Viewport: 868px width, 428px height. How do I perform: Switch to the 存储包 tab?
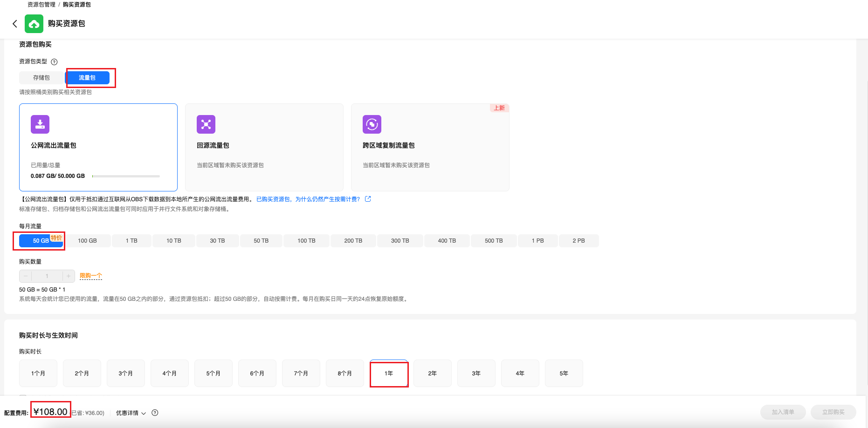(41, 78)
